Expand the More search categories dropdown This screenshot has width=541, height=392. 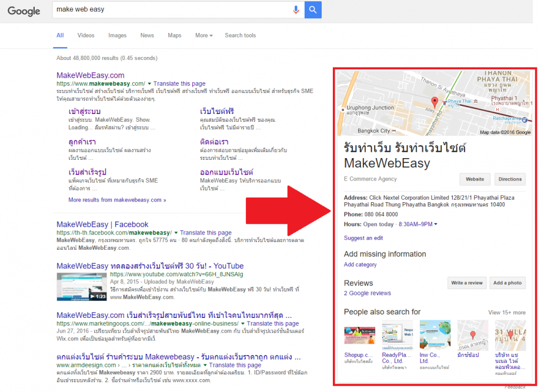click(203, 35)
